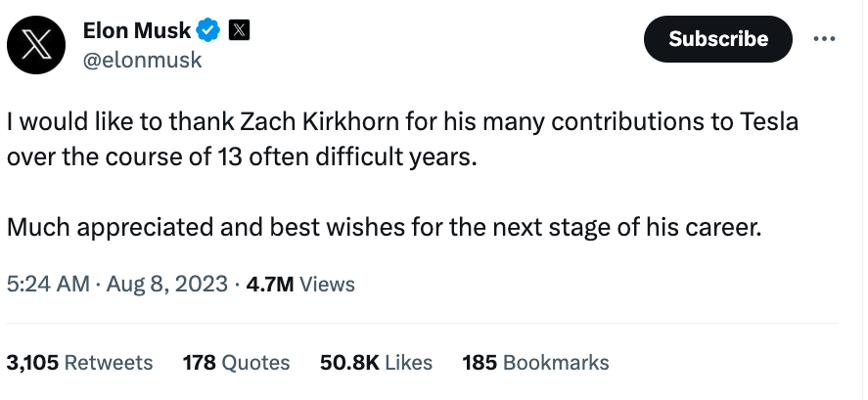Open the Elon Musk display name link
Viewport: 868px width, 400px height.
coord(140,31)
